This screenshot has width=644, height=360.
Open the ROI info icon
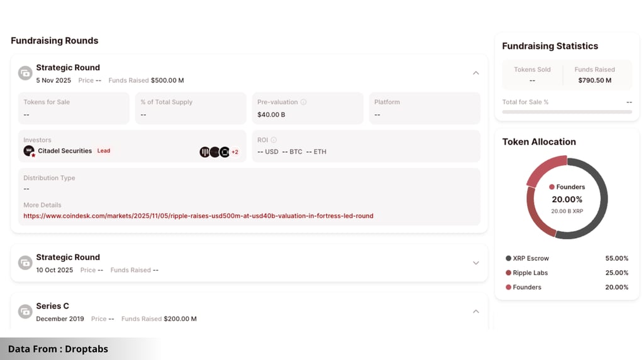click(274, 140)
